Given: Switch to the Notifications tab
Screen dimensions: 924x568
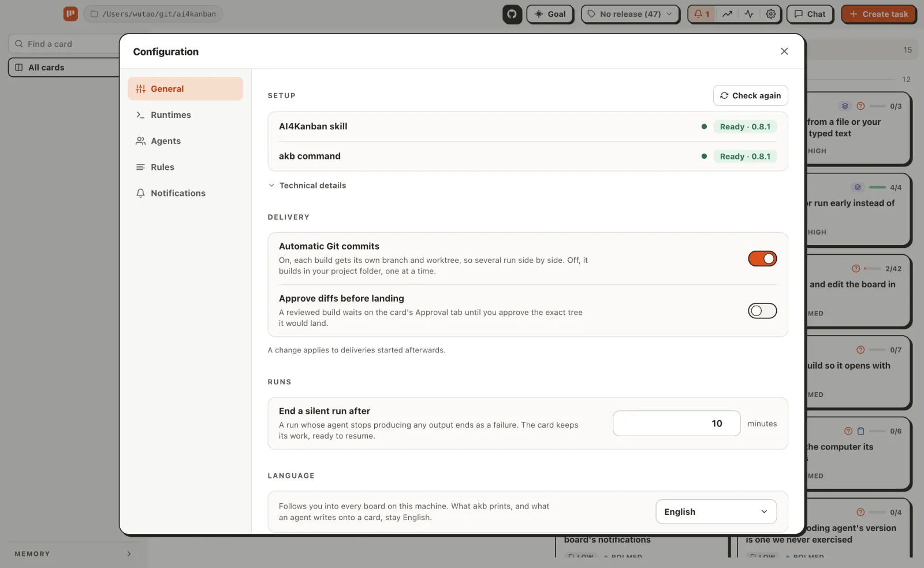Looking at the screenshot, I should 185,193.
